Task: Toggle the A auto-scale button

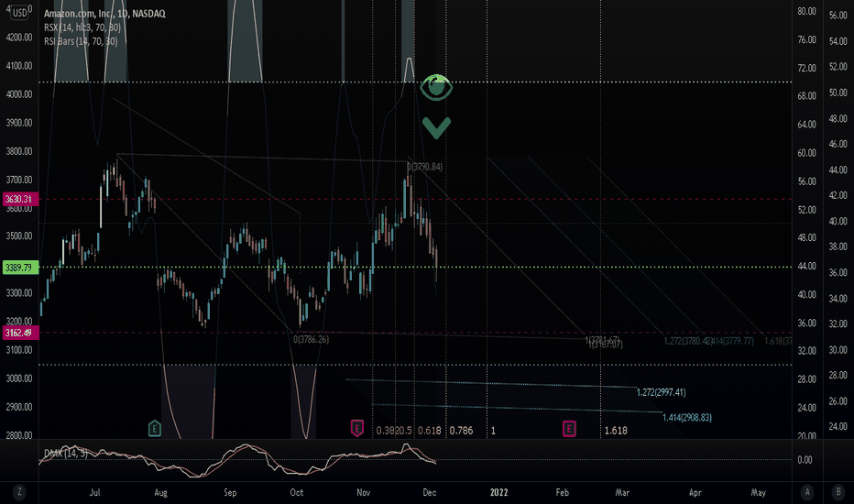Action: (807, 492)
